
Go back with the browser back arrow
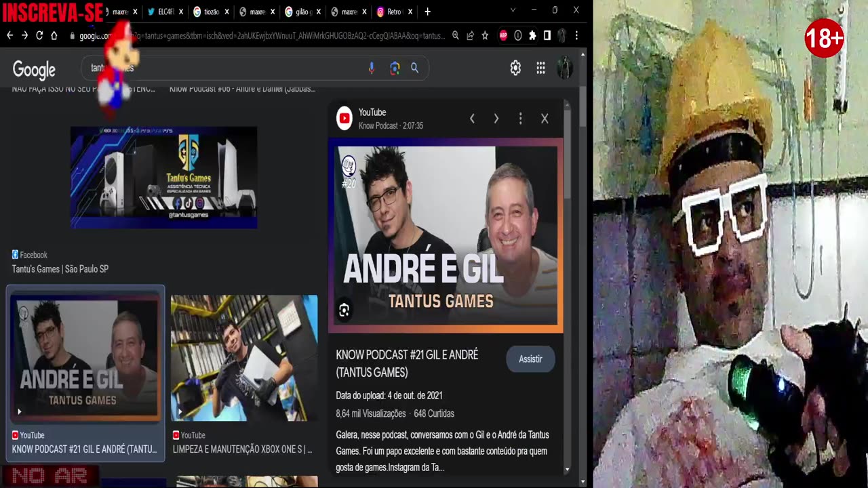[9, 35]
